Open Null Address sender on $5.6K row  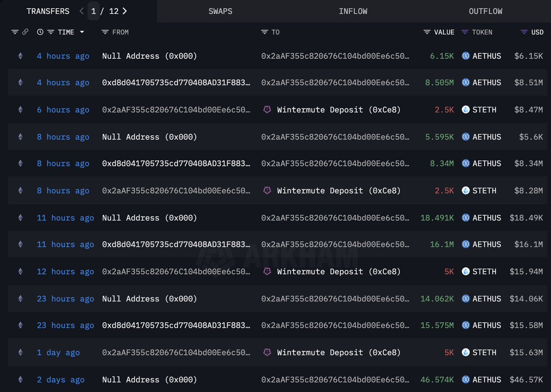click(149, 136)
